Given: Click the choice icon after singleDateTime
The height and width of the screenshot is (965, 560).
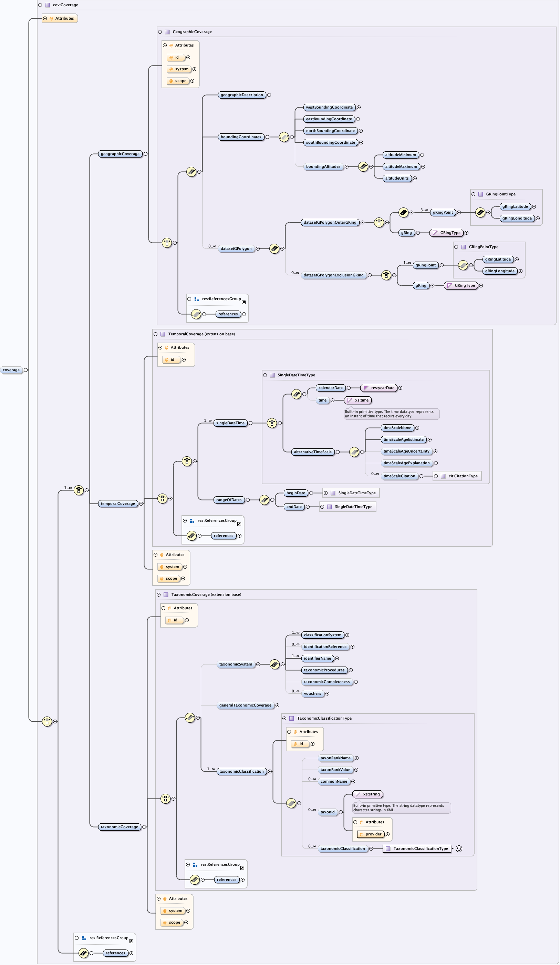Looking at the screenshot, I should pyautogui.click(x=272, y=423).
